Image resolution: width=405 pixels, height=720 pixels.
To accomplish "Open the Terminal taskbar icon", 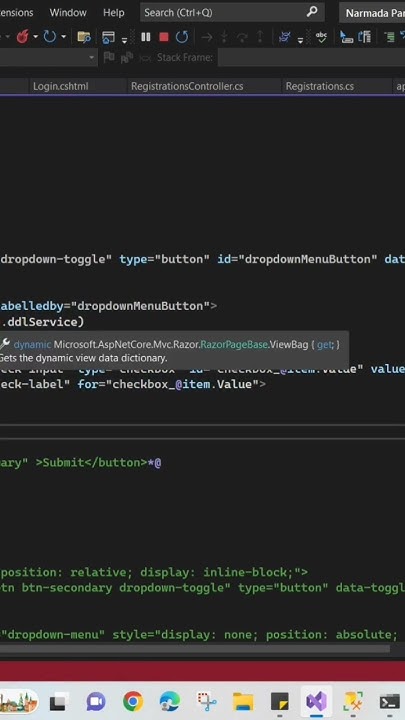I will tap(389, 702).
